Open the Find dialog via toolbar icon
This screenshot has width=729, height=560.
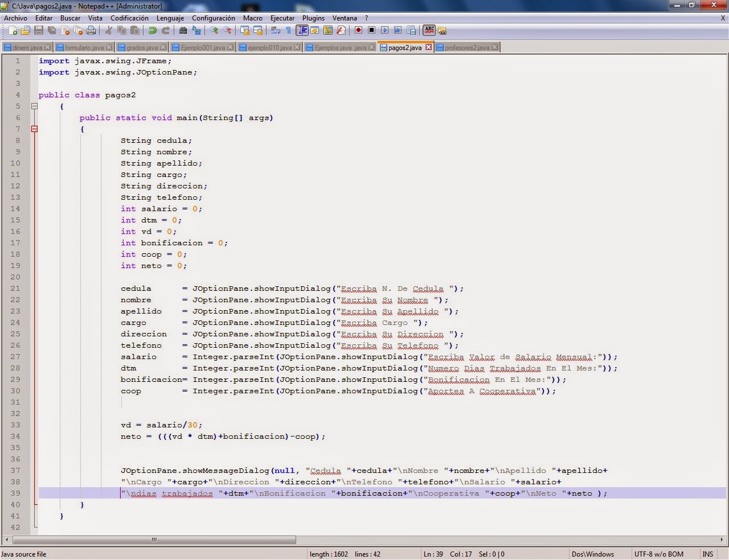click(x=183, y=30)
